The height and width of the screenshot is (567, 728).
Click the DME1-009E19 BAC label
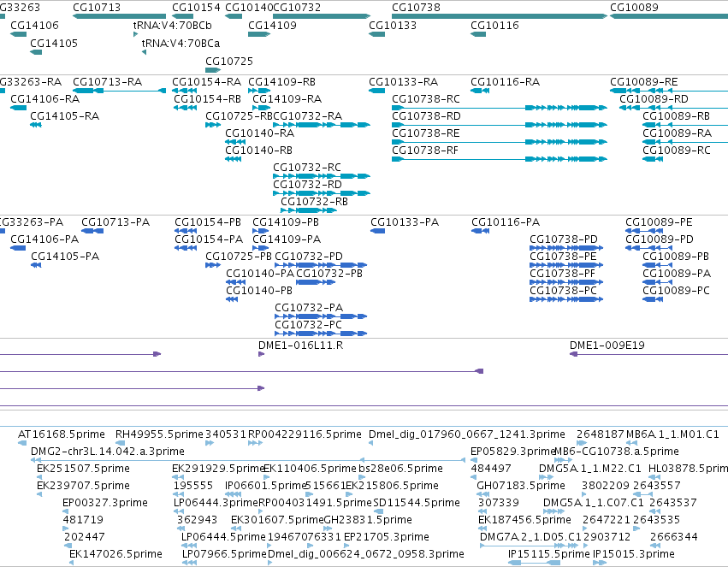coord(607,346)
